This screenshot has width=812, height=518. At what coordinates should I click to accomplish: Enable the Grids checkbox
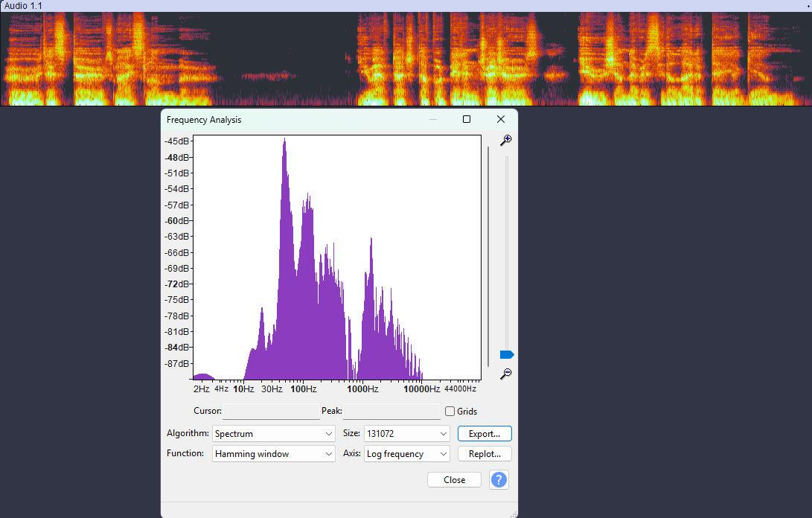coord(450,412)
